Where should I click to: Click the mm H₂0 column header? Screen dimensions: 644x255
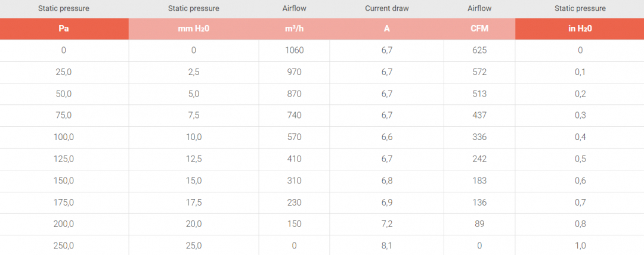click(193, 29)
